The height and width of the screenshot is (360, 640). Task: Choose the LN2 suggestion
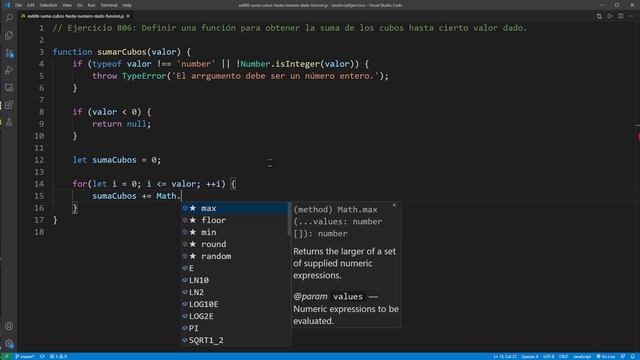tap(235, 292)
